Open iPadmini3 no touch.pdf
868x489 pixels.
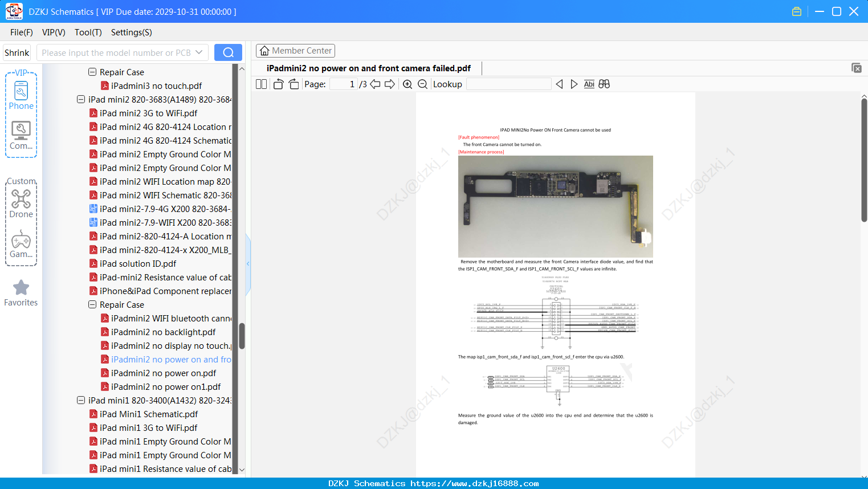(151, 85)
